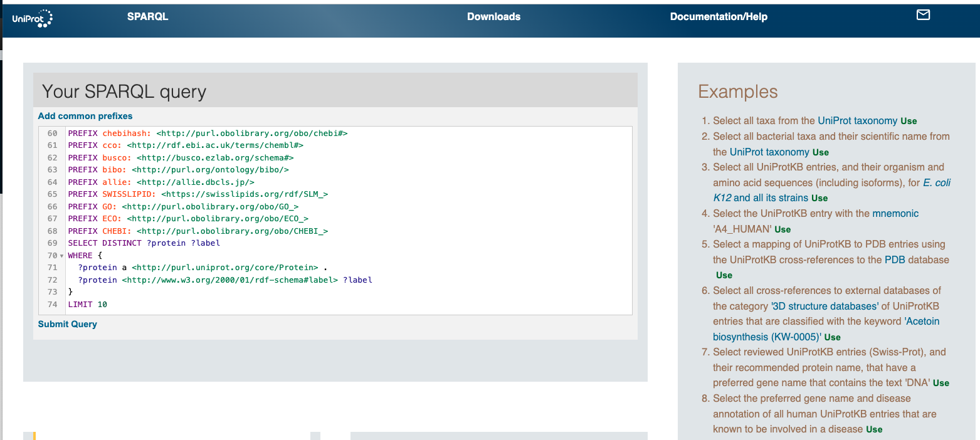Click the core/Protein triple pattern line
This screenshot has width=980, height=440.
coord(203,268)
